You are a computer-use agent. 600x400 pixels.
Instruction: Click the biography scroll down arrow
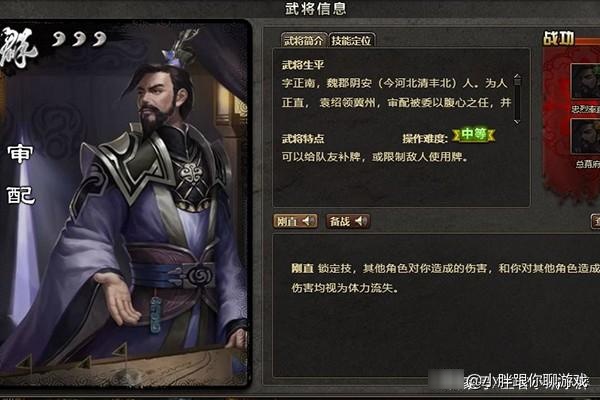pyautogui.click(x=517, y=121)
